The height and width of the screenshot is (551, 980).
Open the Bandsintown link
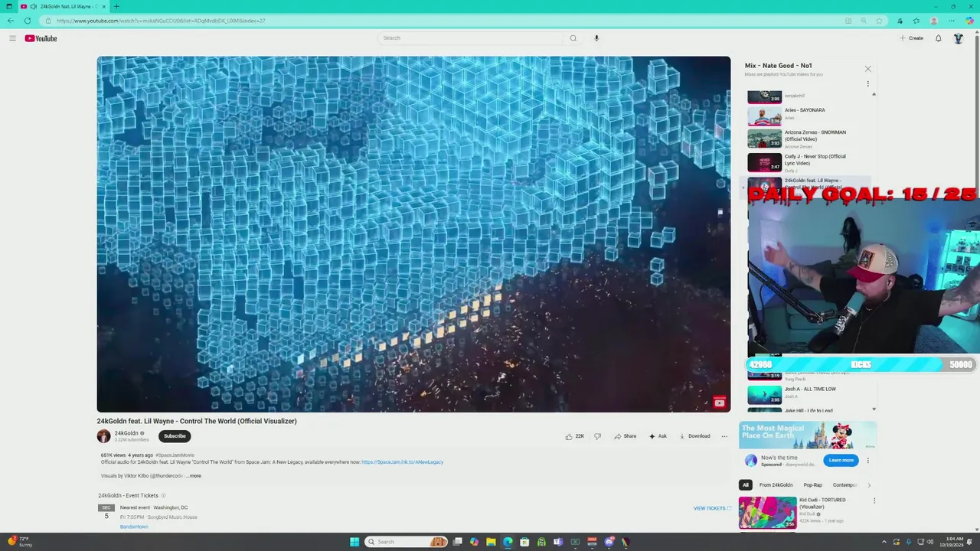pyautogui.click(x=134, y=527)
